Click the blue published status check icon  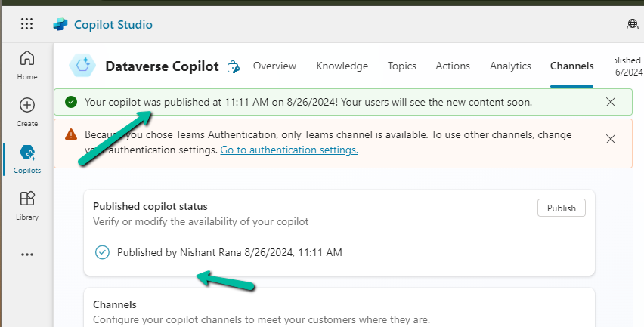102,252
